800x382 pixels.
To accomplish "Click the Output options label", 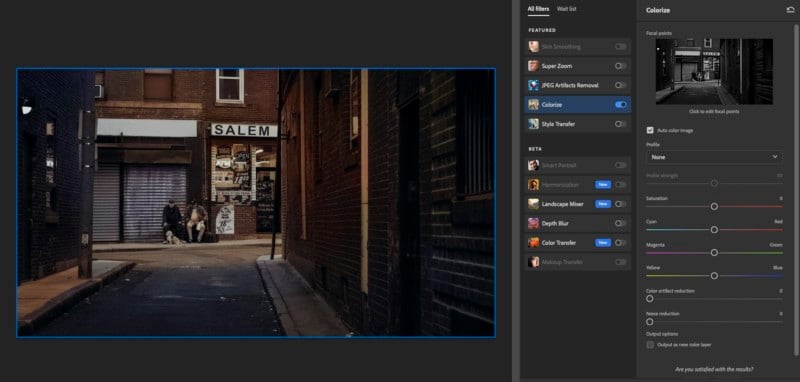I will tap(662, 334).
